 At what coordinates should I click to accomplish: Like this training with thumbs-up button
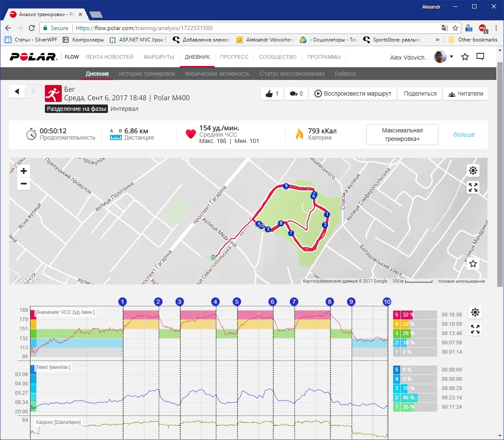click(272, 93)
